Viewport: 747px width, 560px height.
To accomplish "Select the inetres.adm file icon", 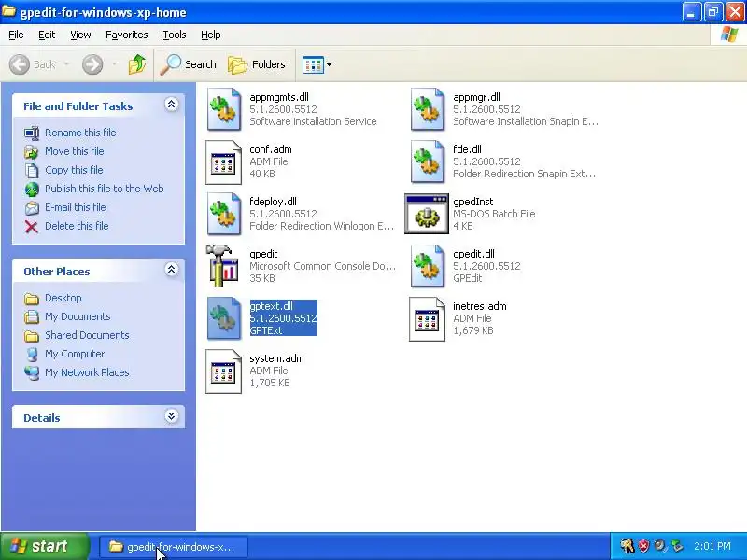I will point(428,319).
